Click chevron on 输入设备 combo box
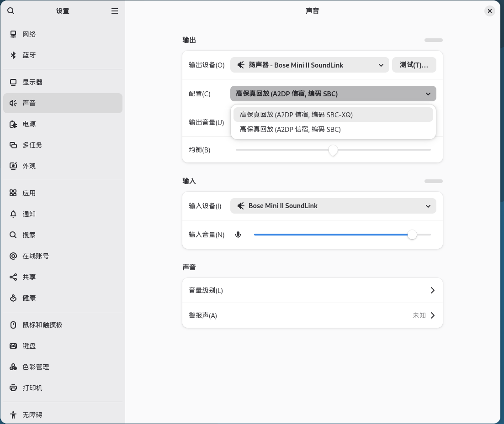This screenshot has height=424, width=504. [x=428, y=206]
